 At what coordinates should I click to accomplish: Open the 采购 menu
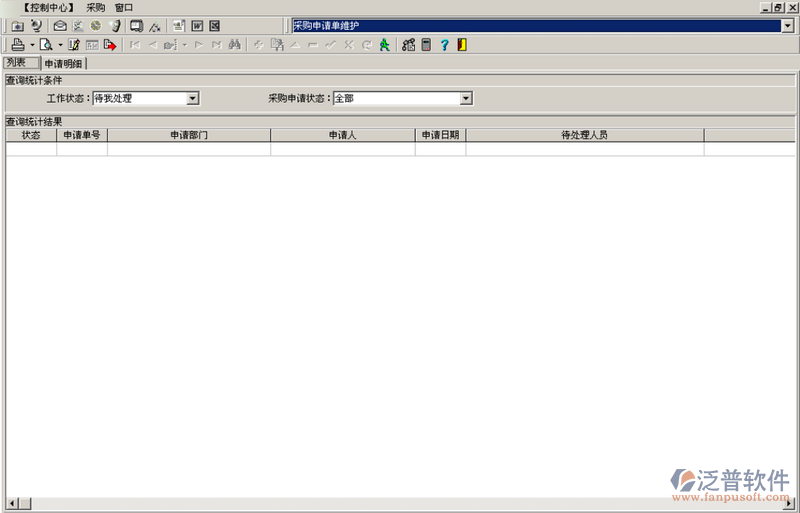[95, 8]
